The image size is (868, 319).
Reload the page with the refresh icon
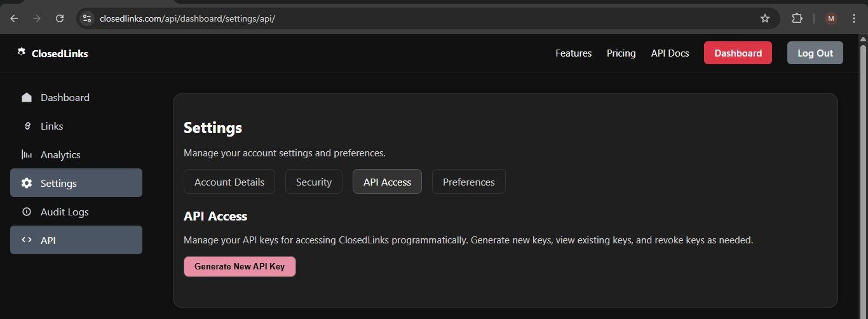click(60, 18)
